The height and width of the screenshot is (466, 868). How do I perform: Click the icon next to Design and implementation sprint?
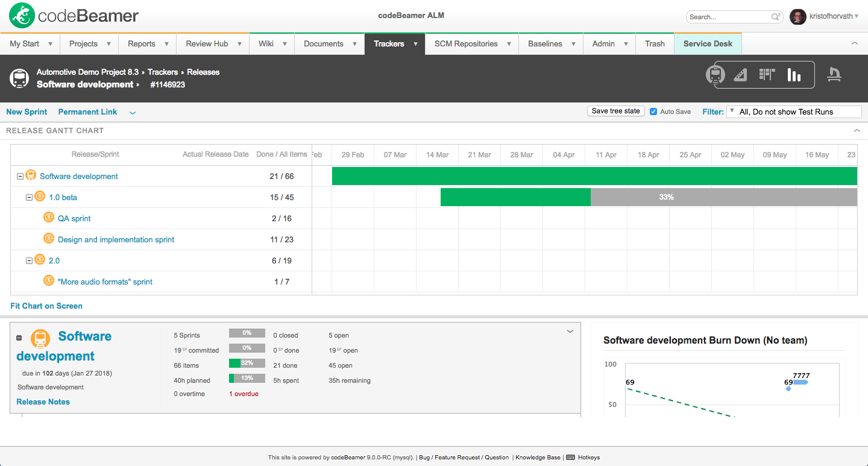click(49, 239)
